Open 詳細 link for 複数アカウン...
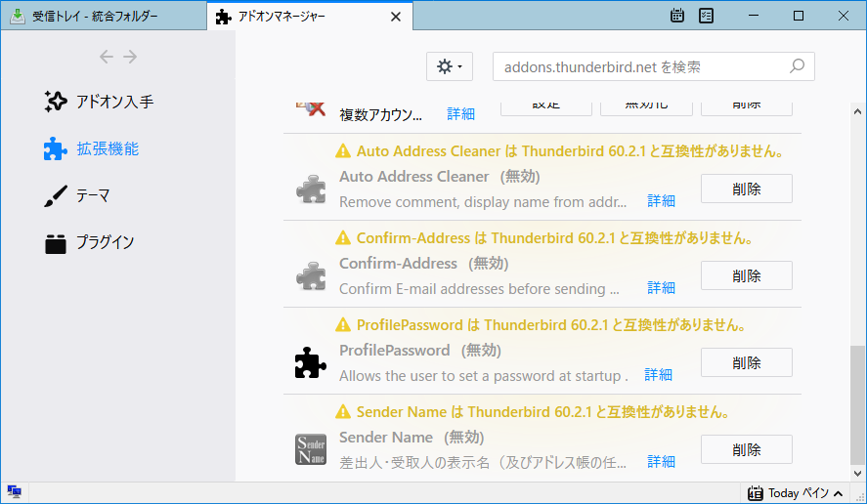Screen dimensions: 867x504 point(460,114)
